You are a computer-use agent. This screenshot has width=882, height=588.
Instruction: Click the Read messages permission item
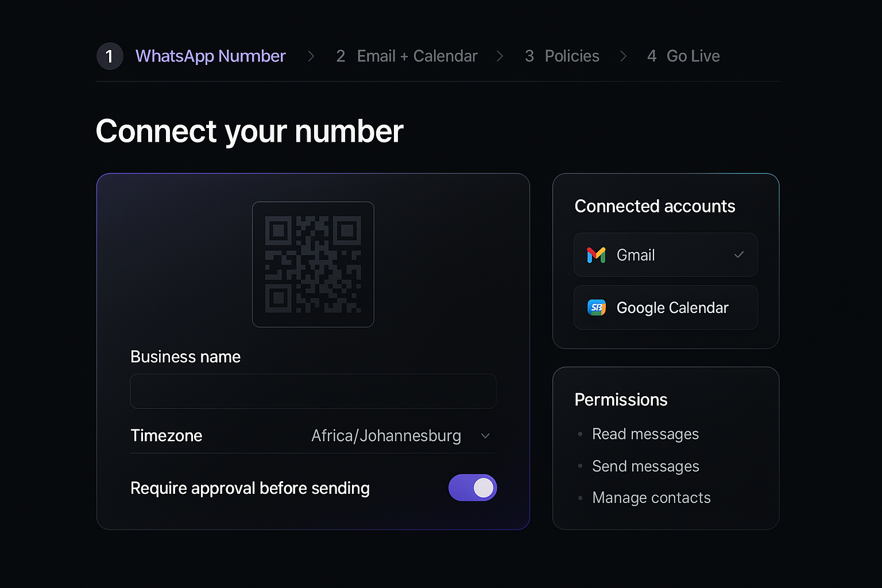[645, 434]
